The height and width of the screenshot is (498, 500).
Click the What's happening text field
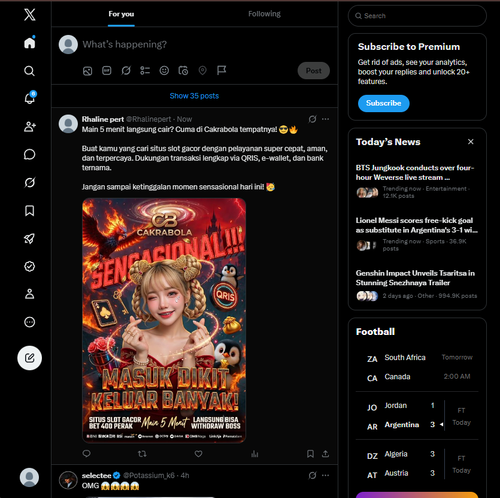click(x=125, y=44)
